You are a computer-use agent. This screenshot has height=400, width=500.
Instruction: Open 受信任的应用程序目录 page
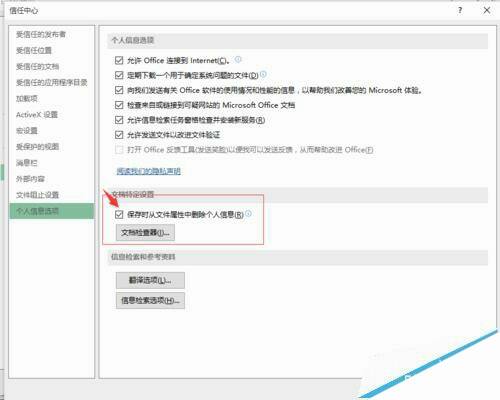(52, 82)
